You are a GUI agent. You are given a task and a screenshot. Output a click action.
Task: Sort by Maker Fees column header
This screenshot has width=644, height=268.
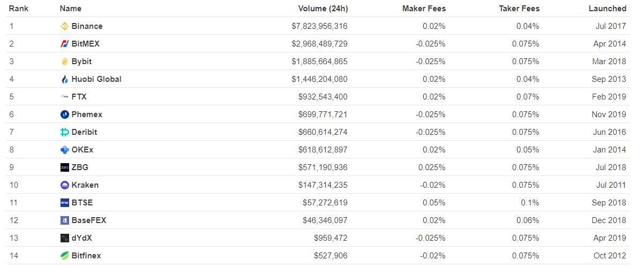click(424, 9)
